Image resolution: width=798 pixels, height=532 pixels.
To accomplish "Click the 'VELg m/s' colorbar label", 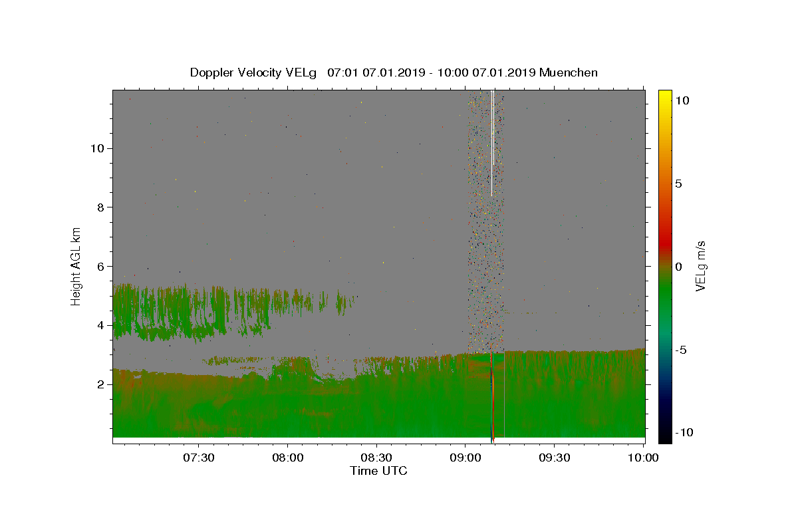I will tap(700, 266).
